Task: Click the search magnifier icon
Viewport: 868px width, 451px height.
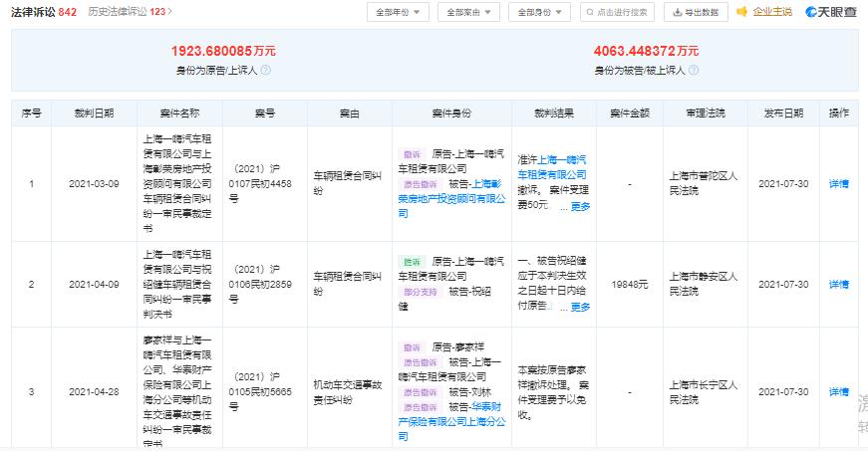Action: click(x=588, y=13)
